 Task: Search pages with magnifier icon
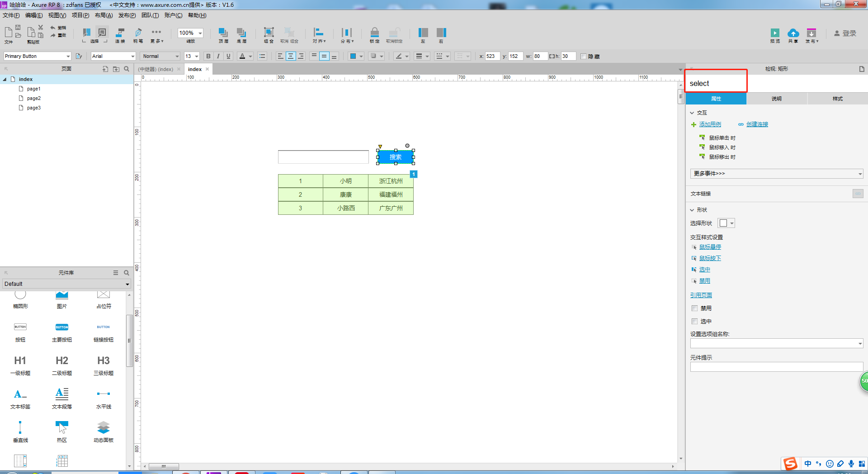pyautogui.click(x=127, y=69)
